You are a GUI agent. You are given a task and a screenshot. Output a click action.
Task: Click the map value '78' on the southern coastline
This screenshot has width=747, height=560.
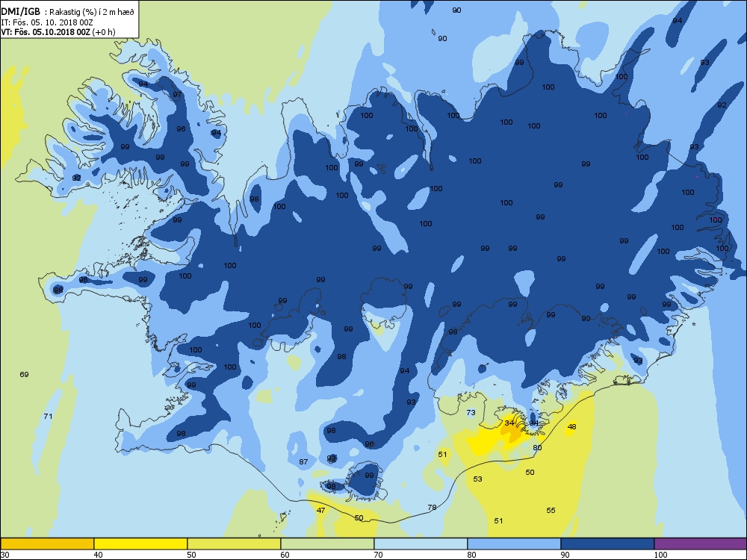tap(432, 508)
